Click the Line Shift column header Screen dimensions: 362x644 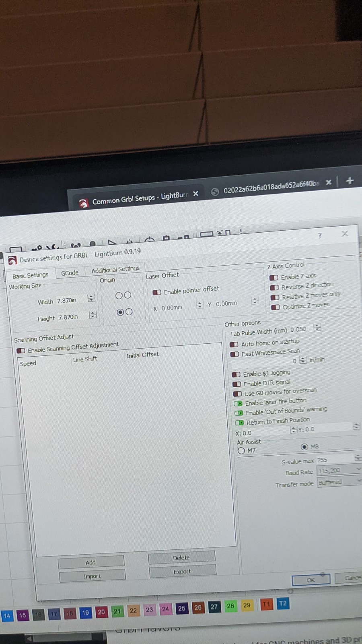(x=85, y=359)
